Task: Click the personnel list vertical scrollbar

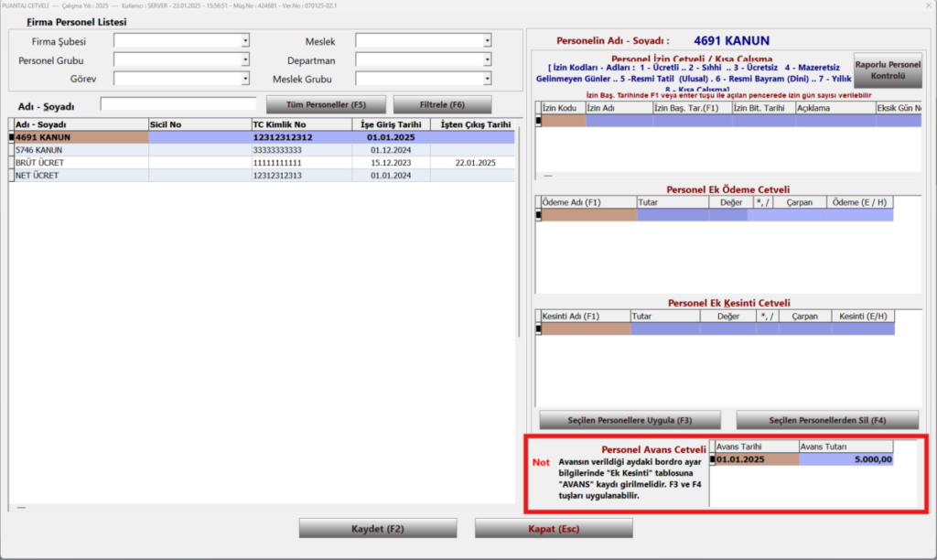Action: [519, 233]
